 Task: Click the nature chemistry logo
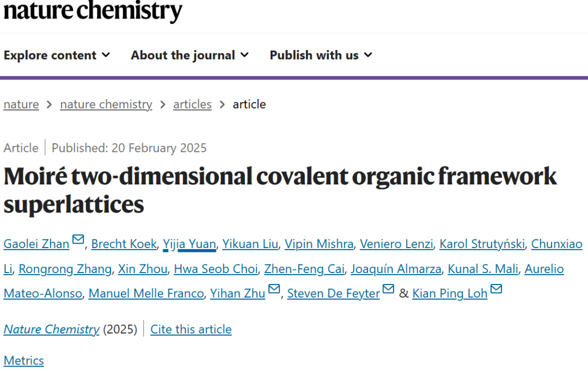point(93,11)
